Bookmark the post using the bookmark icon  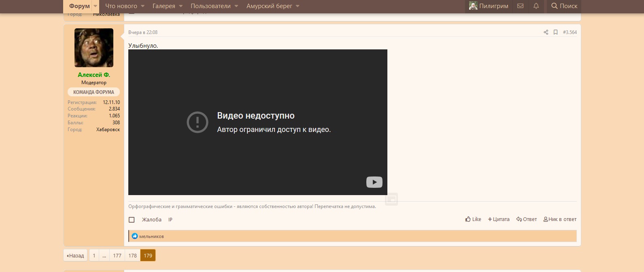[x=555, y=32]
